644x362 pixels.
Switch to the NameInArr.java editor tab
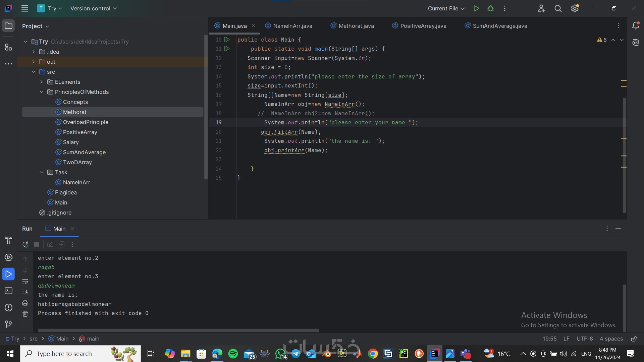pos(292,26)
